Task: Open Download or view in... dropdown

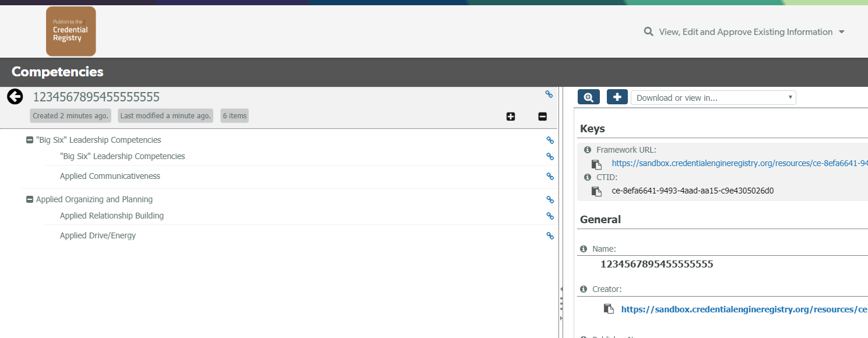Action: (713, 98)
